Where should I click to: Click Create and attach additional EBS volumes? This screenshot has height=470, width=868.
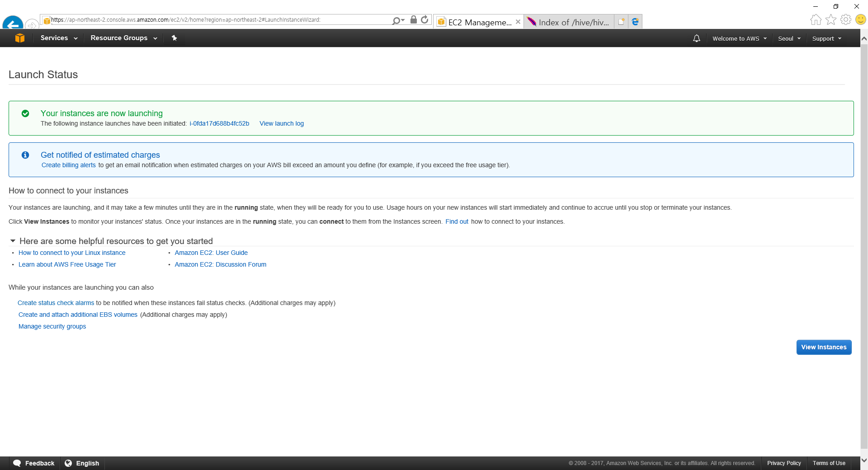tap(78, 315)
